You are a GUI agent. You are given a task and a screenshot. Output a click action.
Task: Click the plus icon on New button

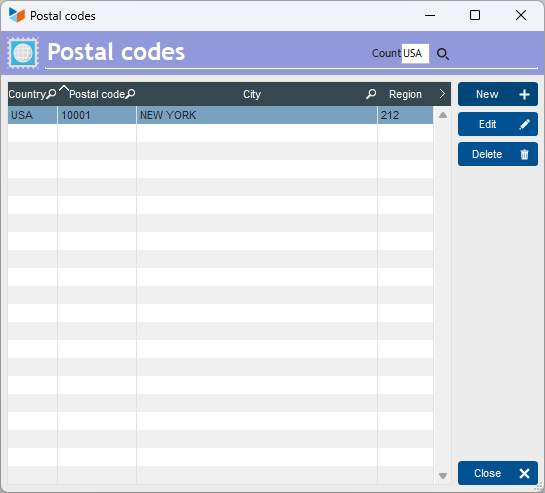coord(524,94)
